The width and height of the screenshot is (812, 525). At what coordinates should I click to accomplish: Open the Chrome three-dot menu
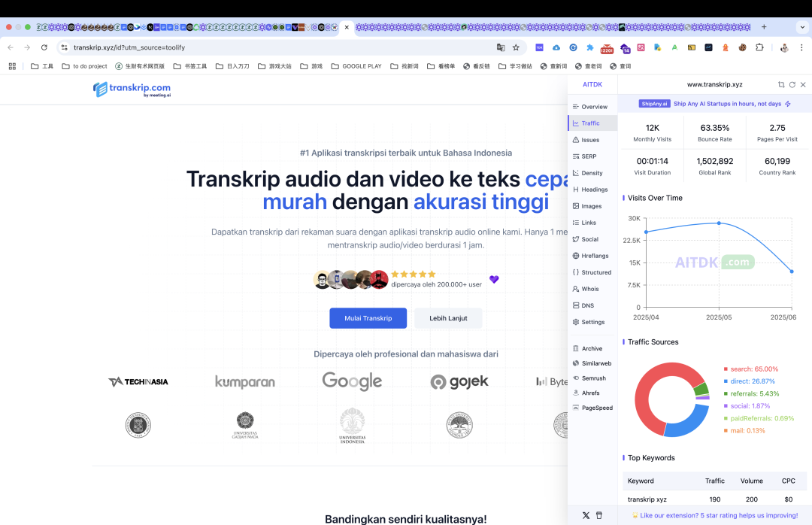tap(801, 47)
